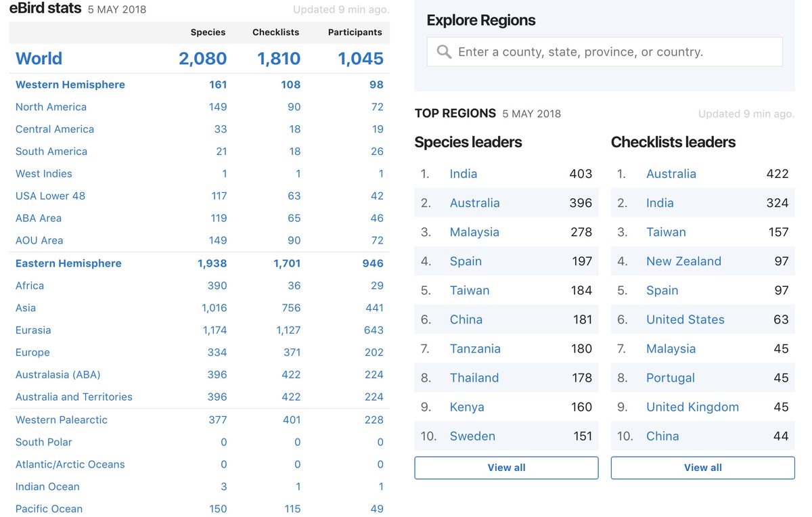812x517 pixels.
Task: Click World participants count 1,045
Action: coord(361,59)
